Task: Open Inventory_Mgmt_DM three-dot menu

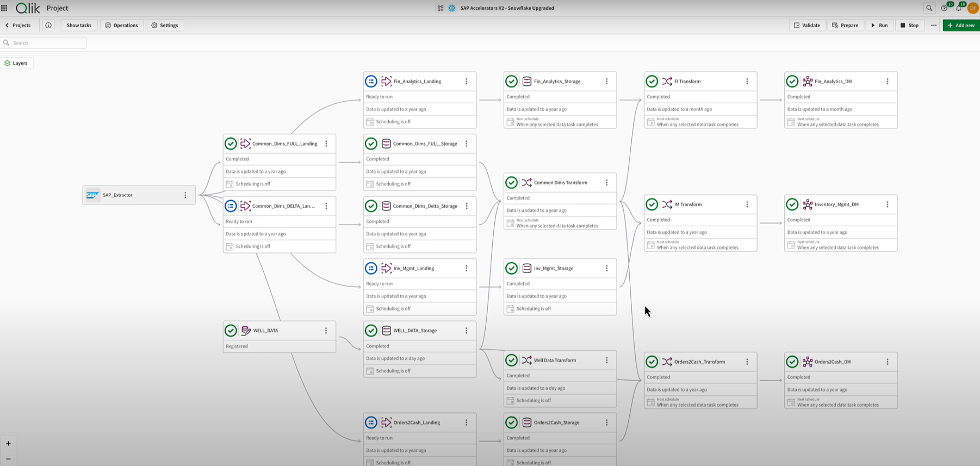Action: coord(887,204)
